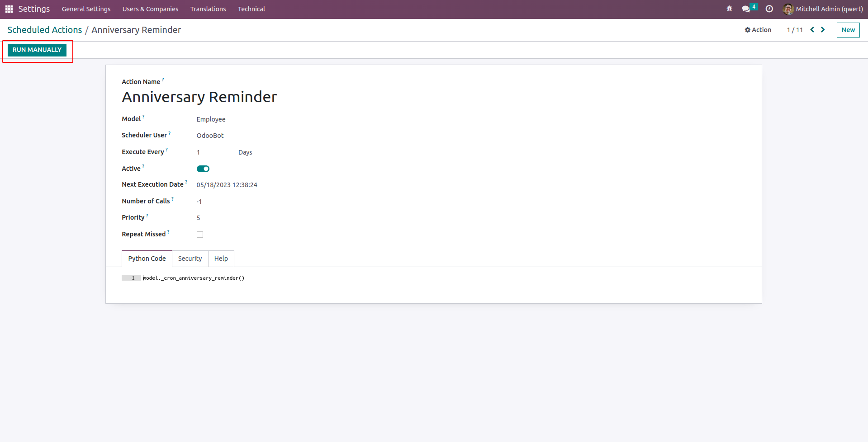868x442 pixels.
Task: Click the code line number 1 gutter
Action: [x=131, y=278]
